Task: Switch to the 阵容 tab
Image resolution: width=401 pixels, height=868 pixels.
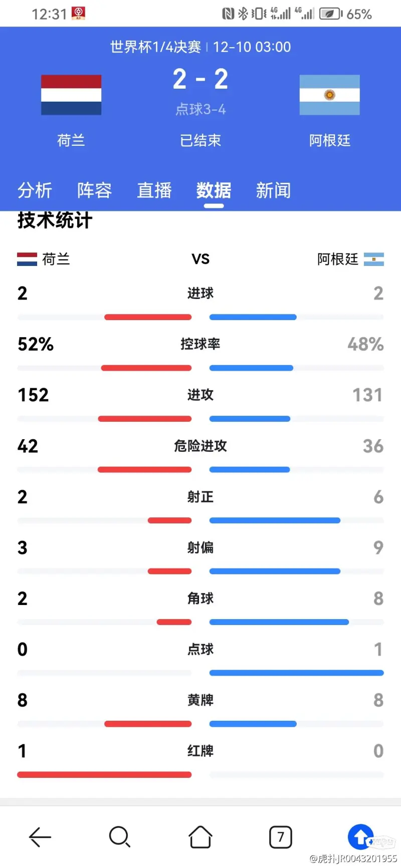Action: click(94, 190)
